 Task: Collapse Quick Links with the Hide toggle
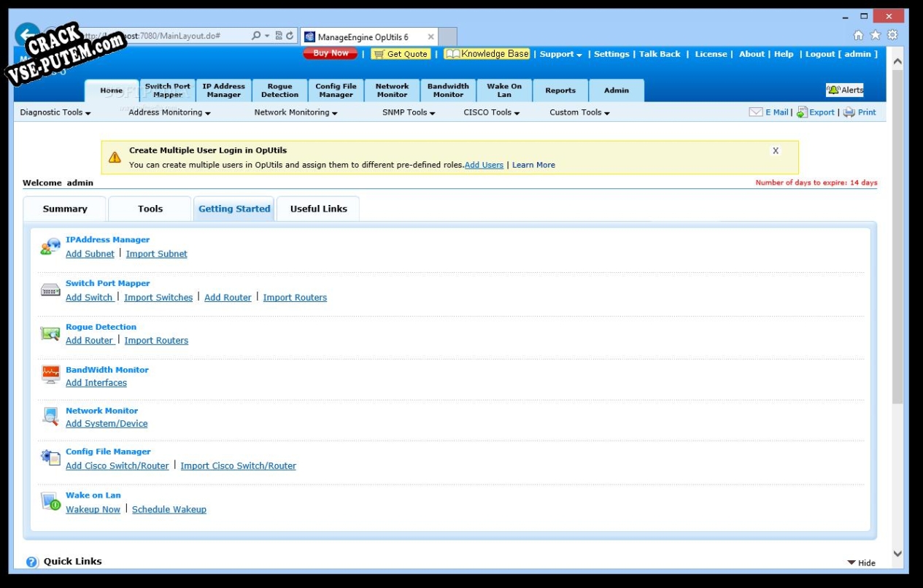862,562
